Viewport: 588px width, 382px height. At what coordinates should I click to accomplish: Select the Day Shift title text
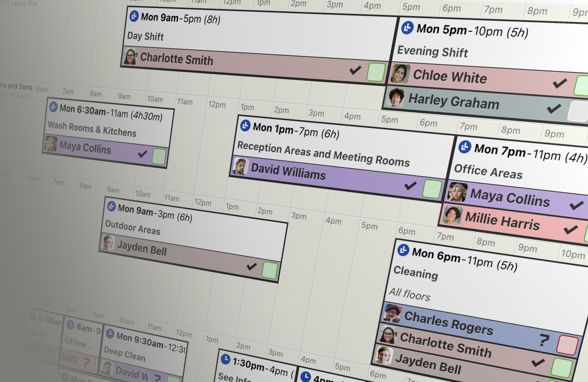coord(145,36)
